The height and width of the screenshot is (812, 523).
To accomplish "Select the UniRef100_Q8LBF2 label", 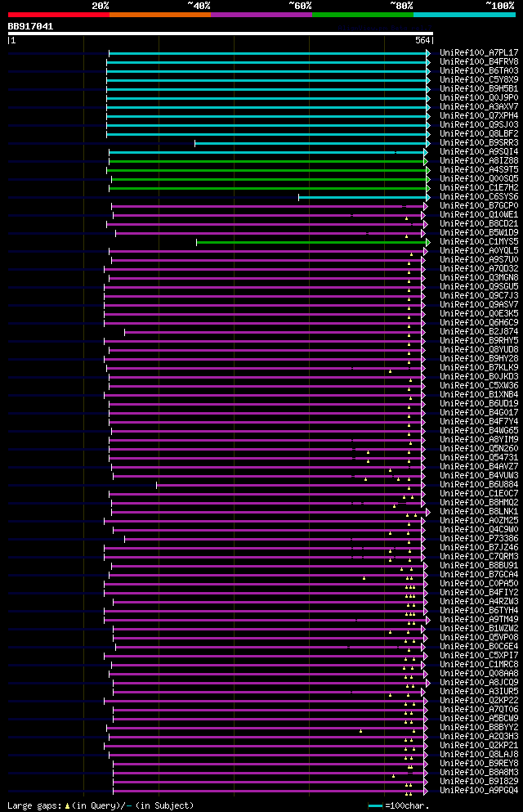I will (479, 133).
